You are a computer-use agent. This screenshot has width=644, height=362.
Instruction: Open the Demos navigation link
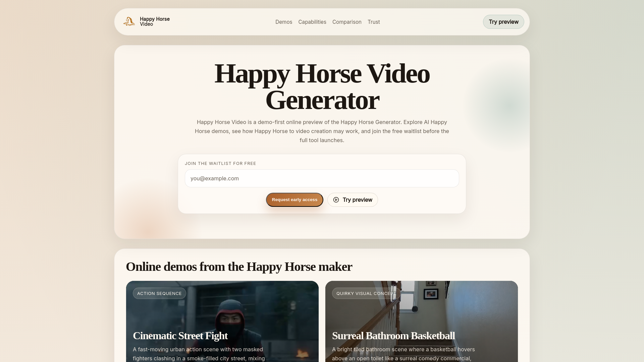coord(284,22)
